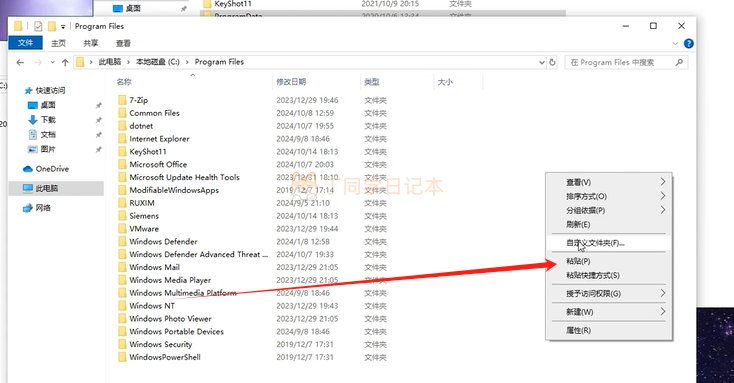The height and width of the screenshot is (383, 734).
Task: Click the Windows Mail folder icon
Action: (122, 267)
